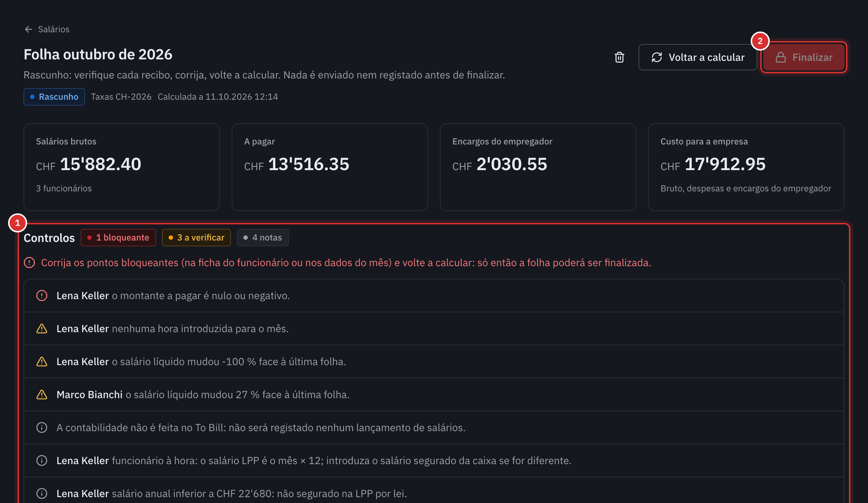Click the info icon on 'funcionário à hora' row
Screen dimensions: 868x503
[42, 460]
